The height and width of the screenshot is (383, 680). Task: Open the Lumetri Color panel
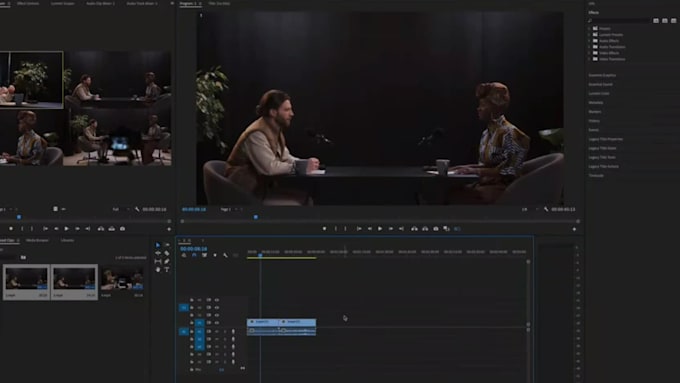(599, 93)
